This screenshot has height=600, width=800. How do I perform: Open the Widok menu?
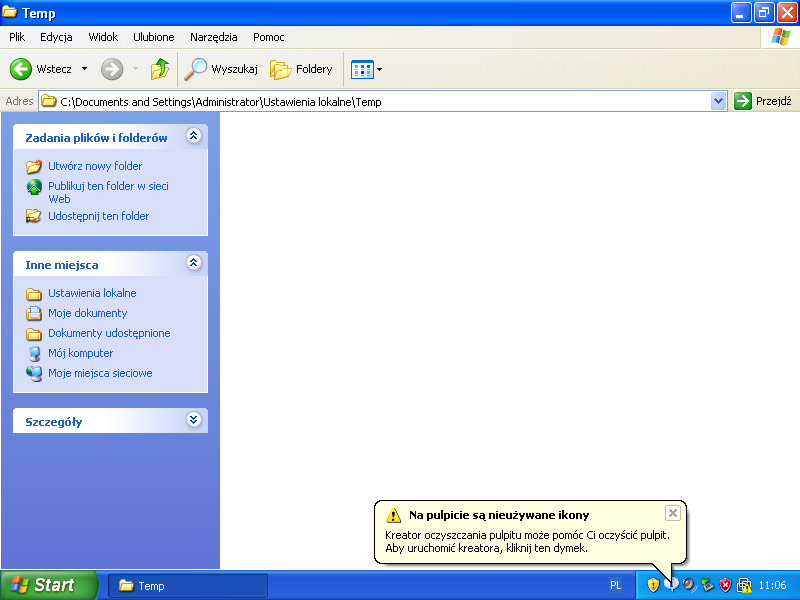coord(103,37)
